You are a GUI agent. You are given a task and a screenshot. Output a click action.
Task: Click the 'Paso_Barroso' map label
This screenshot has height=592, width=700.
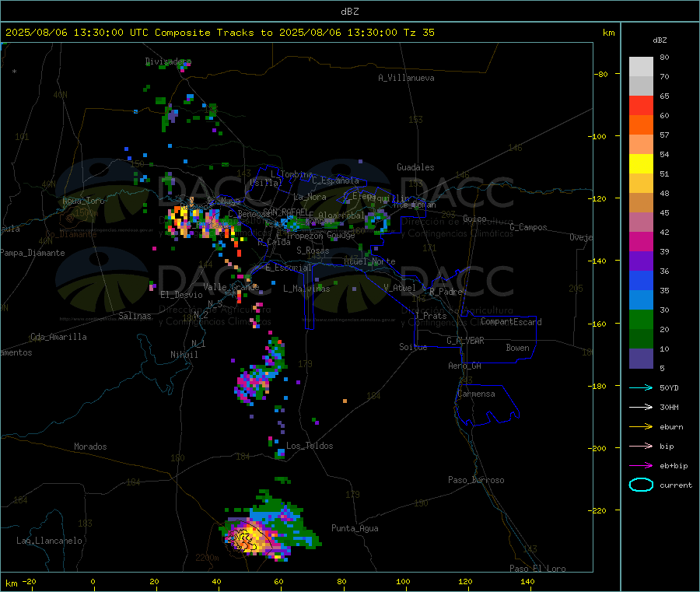click(x=476, y=481)
